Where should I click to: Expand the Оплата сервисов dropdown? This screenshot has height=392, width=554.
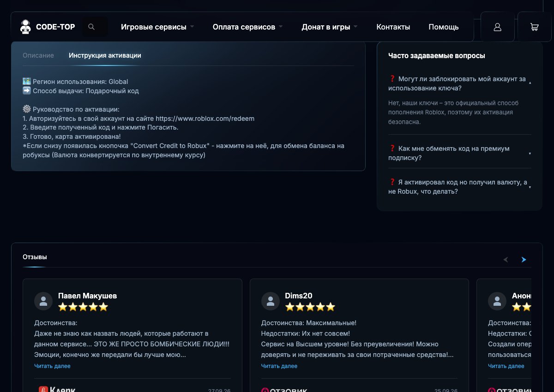click(x=247, y=27)
